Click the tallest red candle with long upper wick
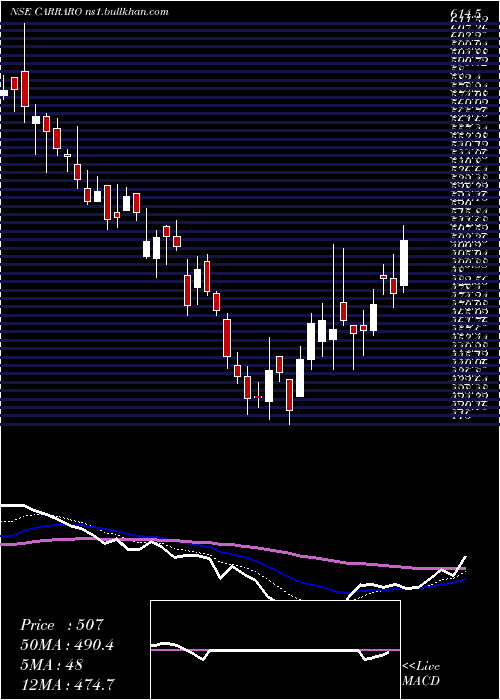The image size is (500, 700). [25, 88]
